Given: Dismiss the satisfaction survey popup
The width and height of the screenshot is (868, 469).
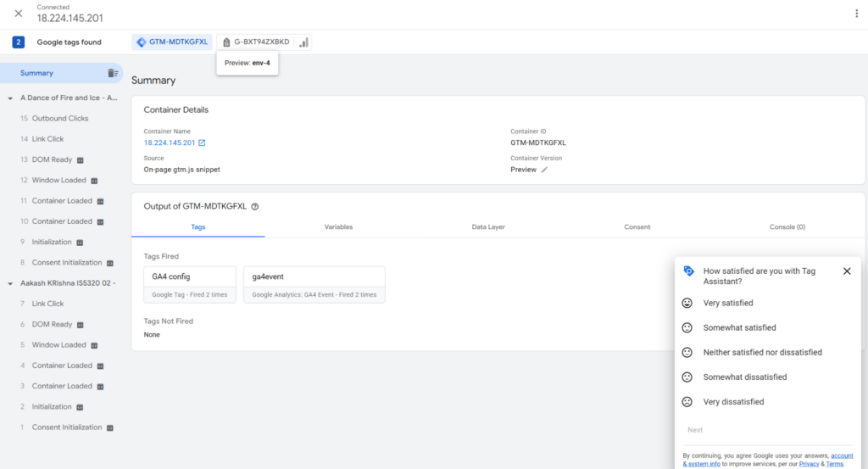Looking at the screenshot, I should point(846,271).
